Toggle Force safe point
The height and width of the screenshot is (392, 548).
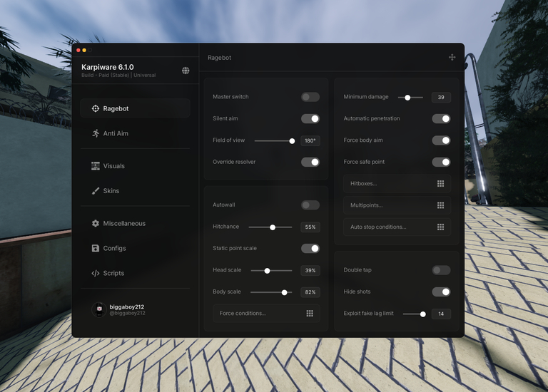(x=441, y=162)
